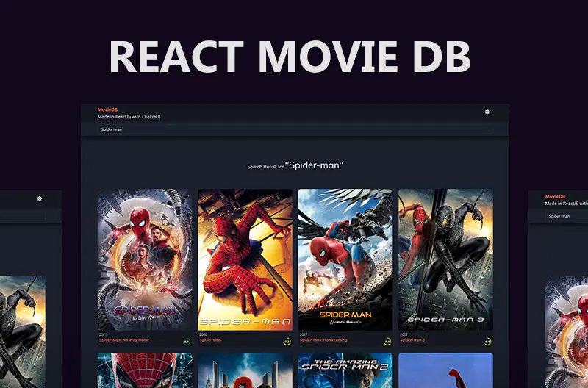Click the "2002" year label
This screenshot has height=388, width=588.
point(204,334)
